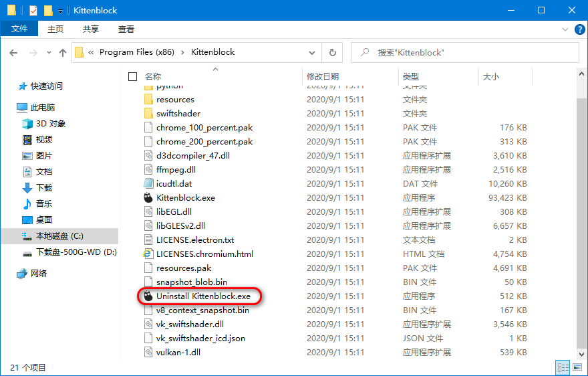Viewport: 588px width, 376px height.
Task: Select 文档 in navigation pane
Action: [44, 172]
